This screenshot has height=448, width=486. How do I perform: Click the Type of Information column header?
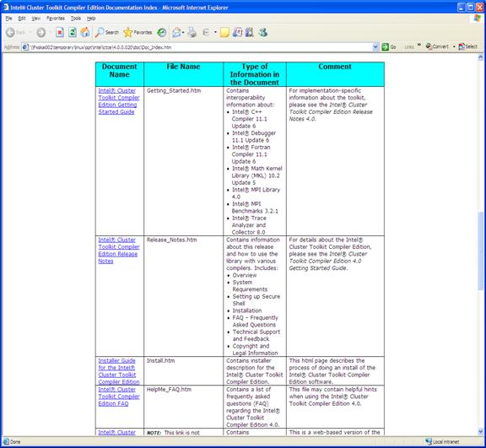pyautogui.click(x=255, y=74)
